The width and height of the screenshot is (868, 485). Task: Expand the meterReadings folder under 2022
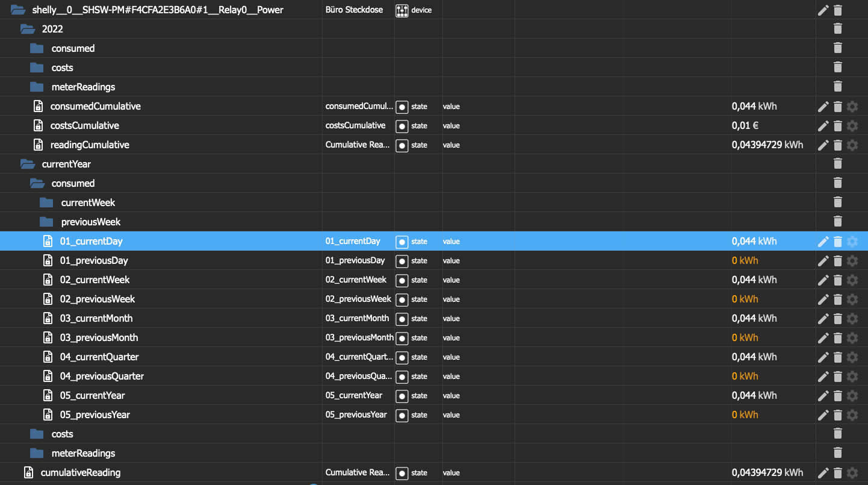(x=37, y=87)
